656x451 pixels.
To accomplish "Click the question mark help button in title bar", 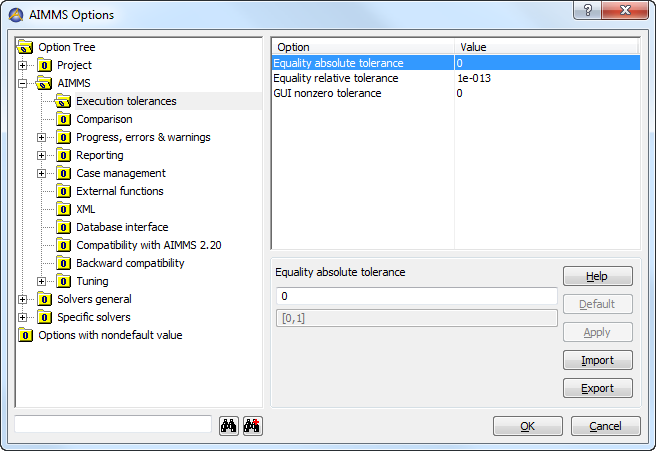I will [x=587, y=10].
